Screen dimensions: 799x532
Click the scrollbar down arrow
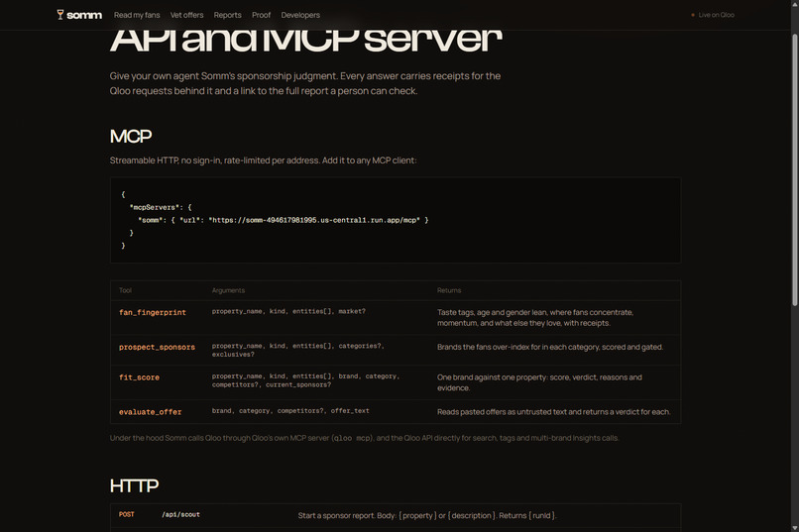tap(794, 527)
